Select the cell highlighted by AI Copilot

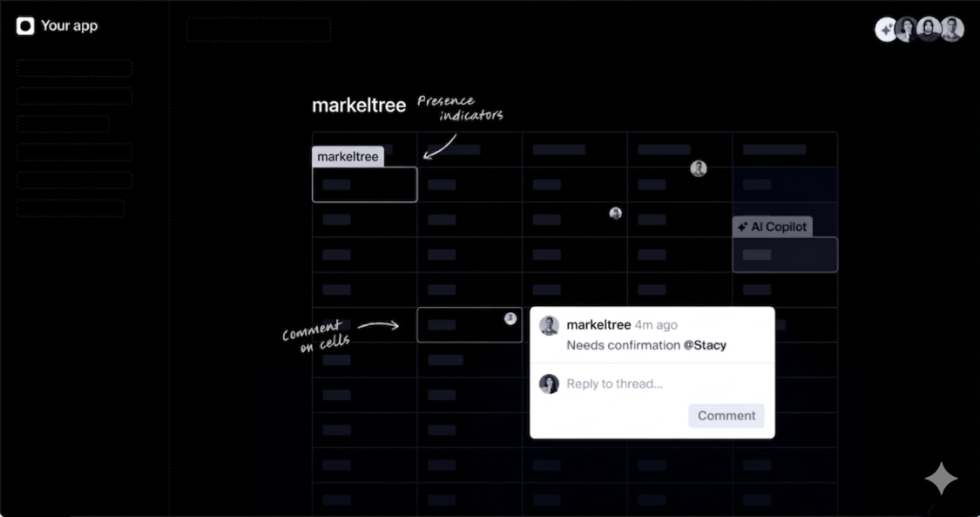784,255
